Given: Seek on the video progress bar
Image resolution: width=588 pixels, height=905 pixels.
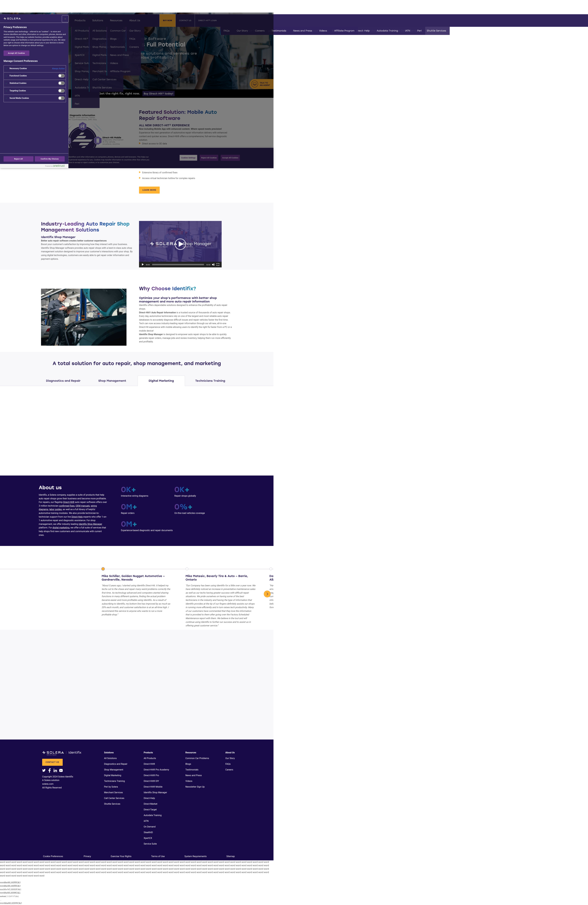Looking at the screenshot, I should click(x=178, y=265).
